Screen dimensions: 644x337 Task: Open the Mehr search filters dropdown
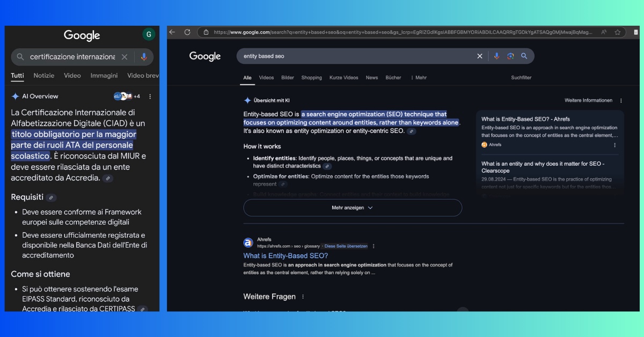pos(418,78)
